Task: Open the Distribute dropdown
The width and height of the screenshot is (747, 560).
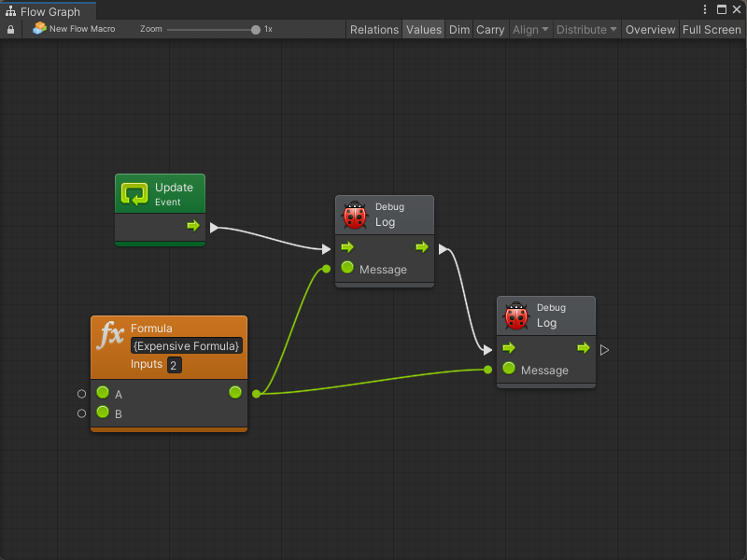Action: [x=586, y=30]
